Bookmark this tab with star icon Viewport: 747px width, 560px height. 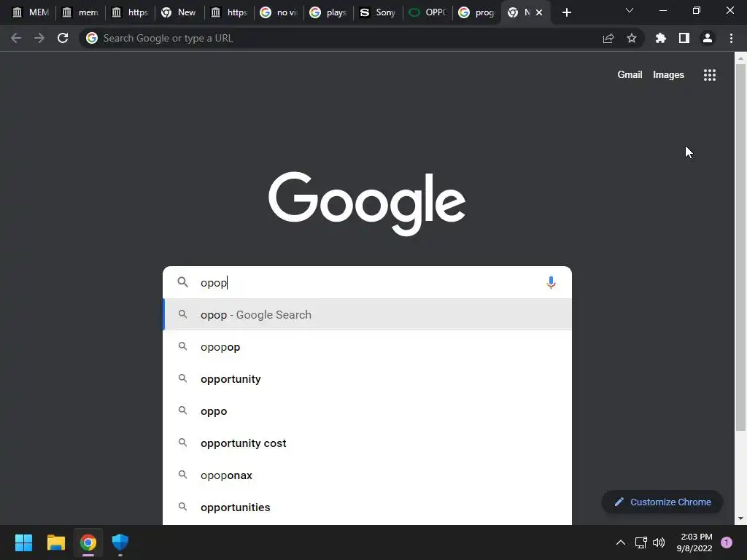coord(632,38)
